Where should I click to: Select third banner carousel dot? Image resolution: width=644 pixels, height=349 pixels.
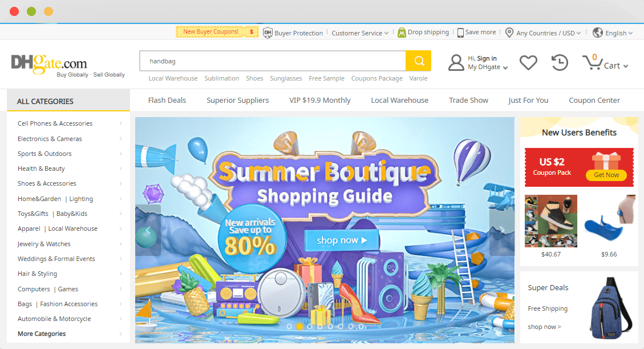[310, 326]
